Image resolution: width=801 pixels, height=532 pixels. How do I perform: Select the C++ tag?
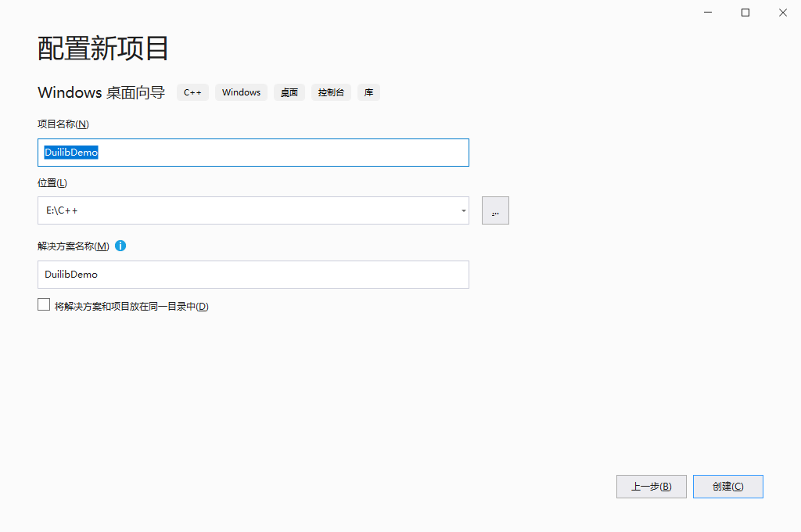pos(192,92)
